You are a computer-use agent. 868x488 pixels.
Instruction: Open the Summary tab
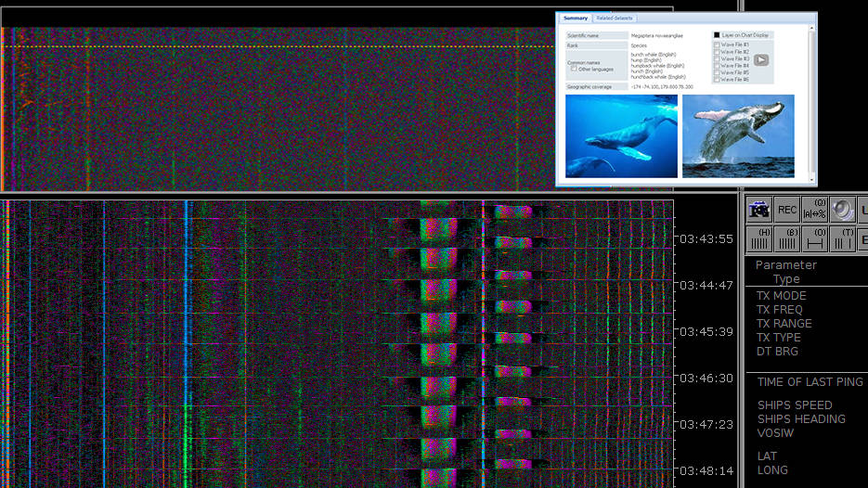576,19
